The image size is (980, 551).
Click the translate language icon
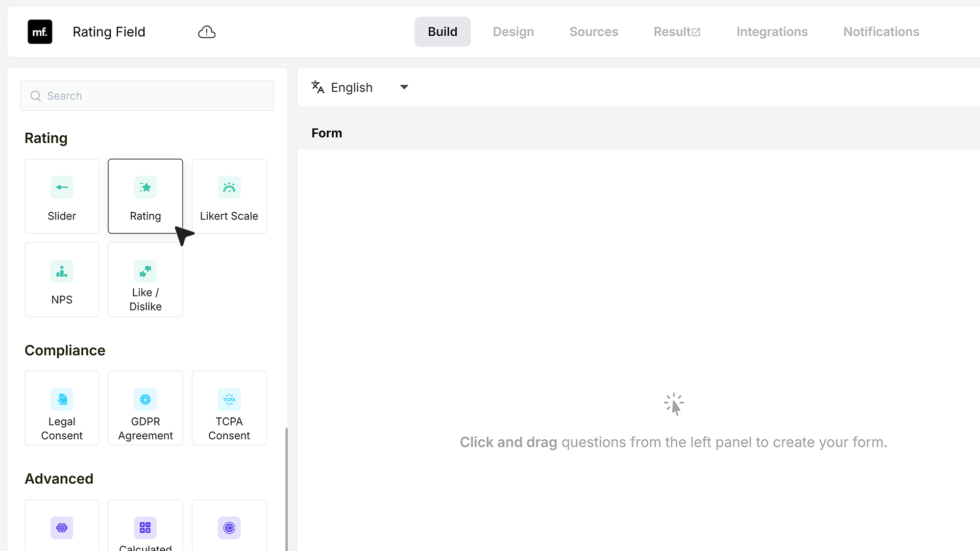(318, 87)
